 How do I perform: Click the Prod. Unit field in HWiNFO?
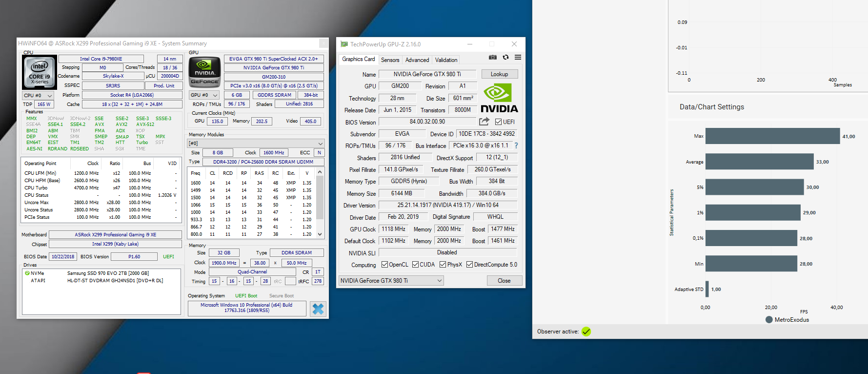[164, 85]
